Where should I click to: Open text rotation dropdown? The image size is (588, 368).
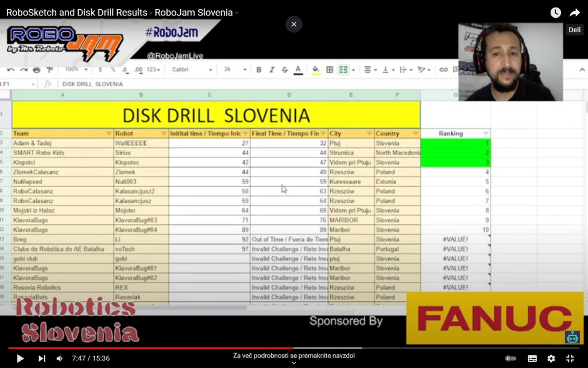click(423, 70)
